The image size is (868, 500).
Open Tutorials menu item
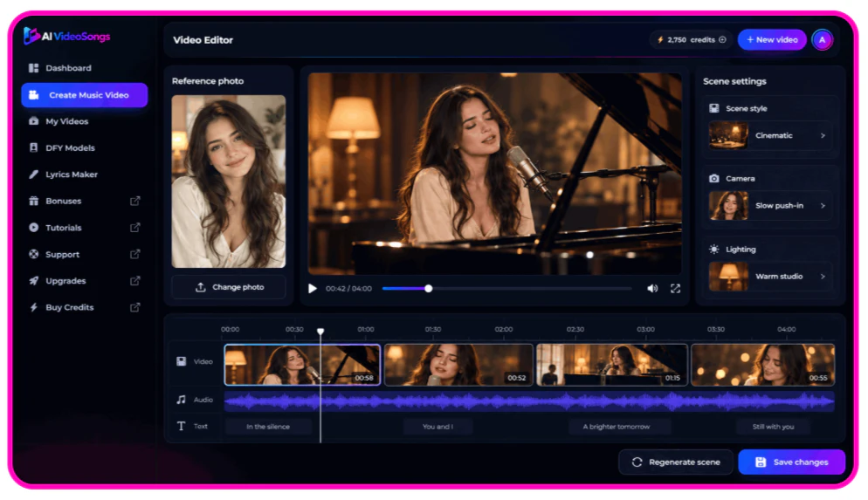pos(84,228)
